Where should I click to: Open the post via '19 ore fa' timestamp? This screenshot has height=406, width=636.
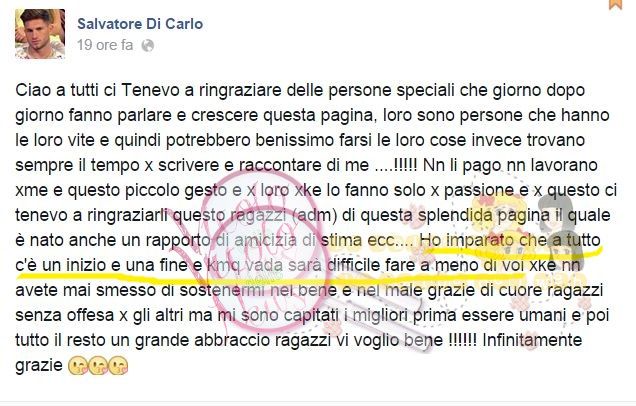pos(105,45)
